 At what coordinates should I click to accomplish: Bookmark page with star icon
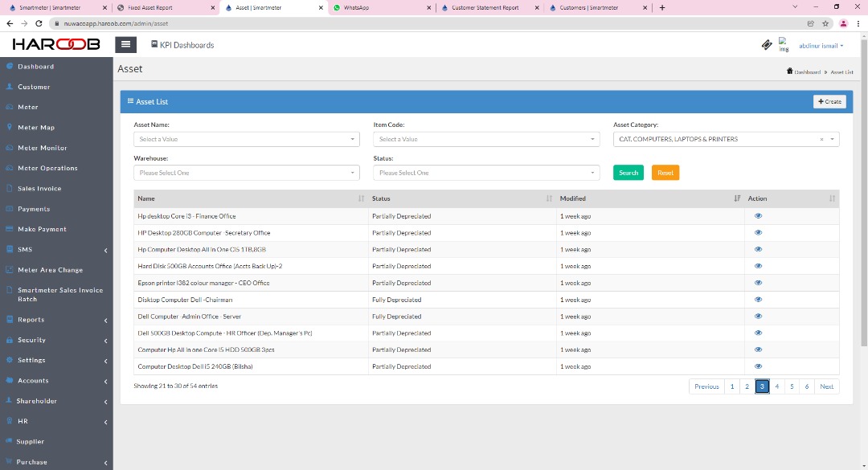click(825, 23)
